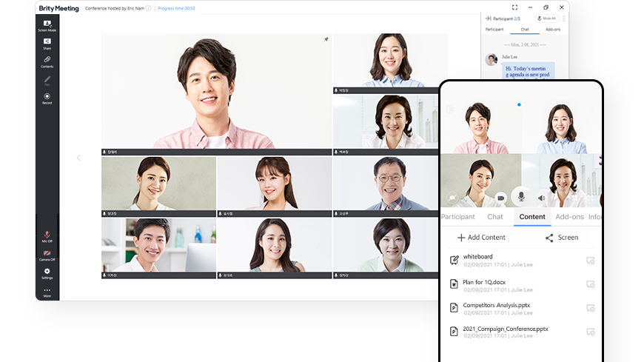Open the Participant tab on the mobile screen
The width and height of the screenshot is (644, 362).
tap(458, 217)
